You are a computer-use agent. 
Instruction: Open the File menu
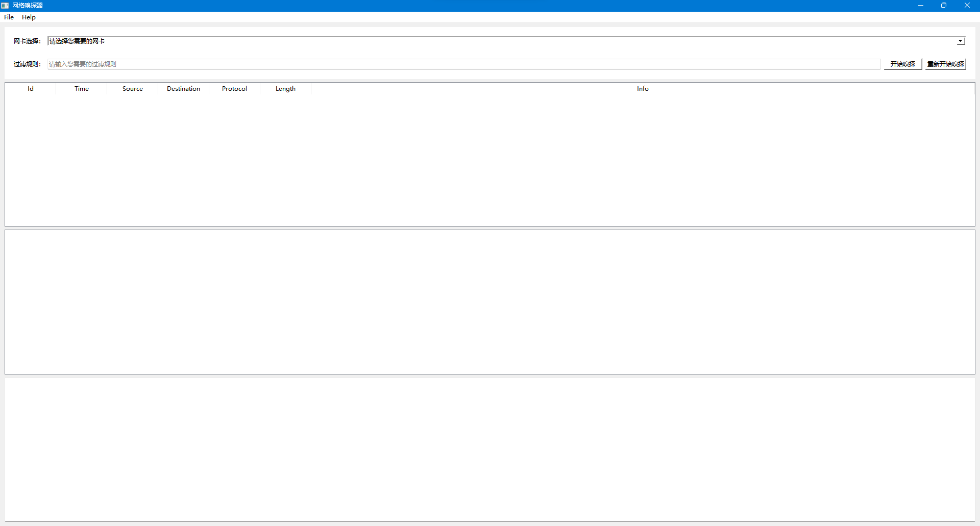[9, 17]
